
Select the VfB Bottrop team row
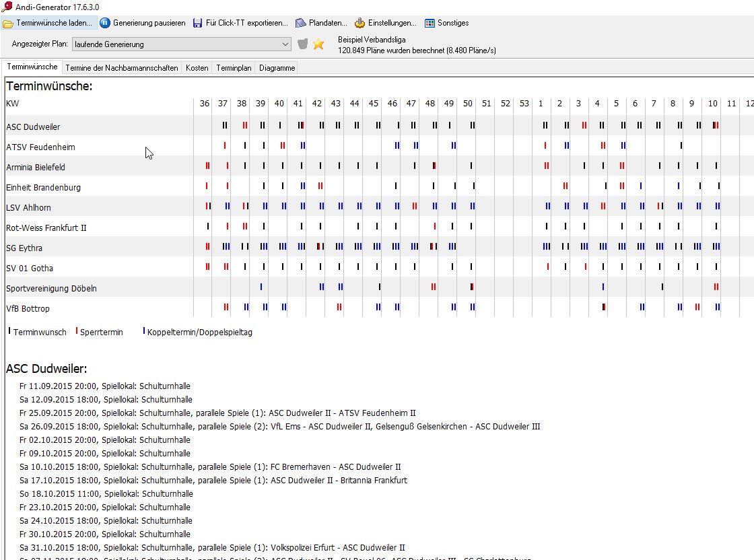click(28, 308)
